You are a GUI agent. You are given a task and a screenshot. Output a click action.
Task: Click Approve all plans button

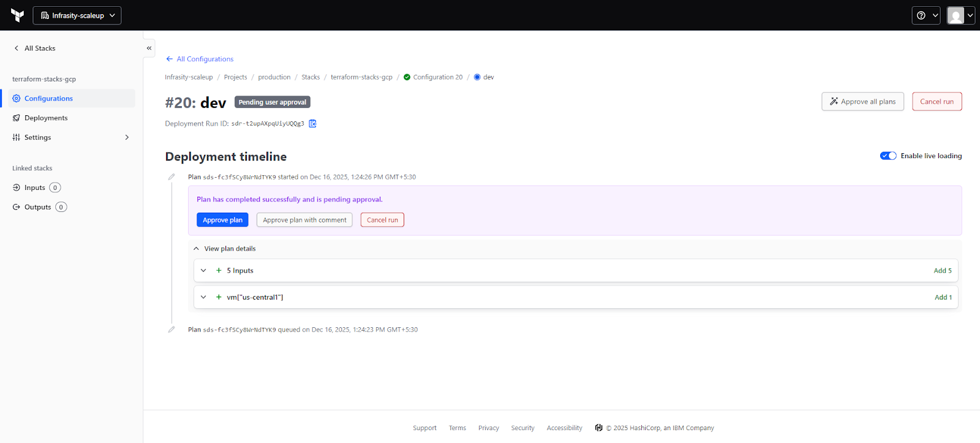pyautogui.click(x=862, y=102)
